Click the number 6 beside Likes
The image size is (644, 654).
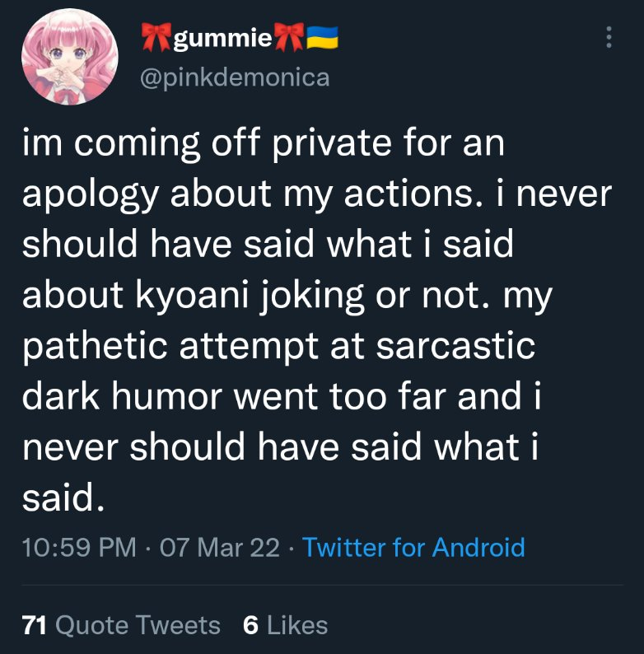250,625
